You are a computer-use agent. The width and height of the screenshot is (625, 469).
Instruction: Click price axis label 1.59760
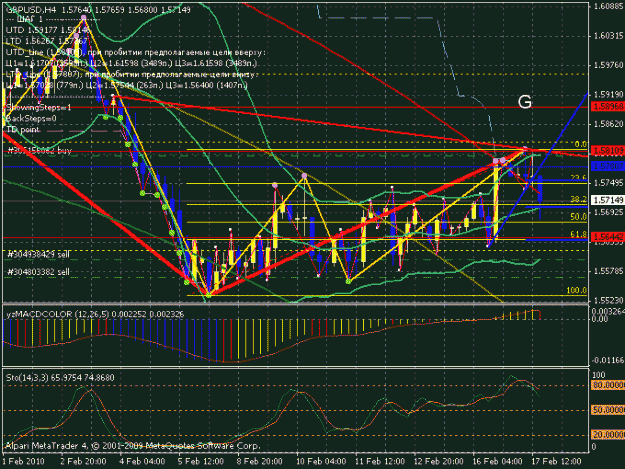click(609, 65)
